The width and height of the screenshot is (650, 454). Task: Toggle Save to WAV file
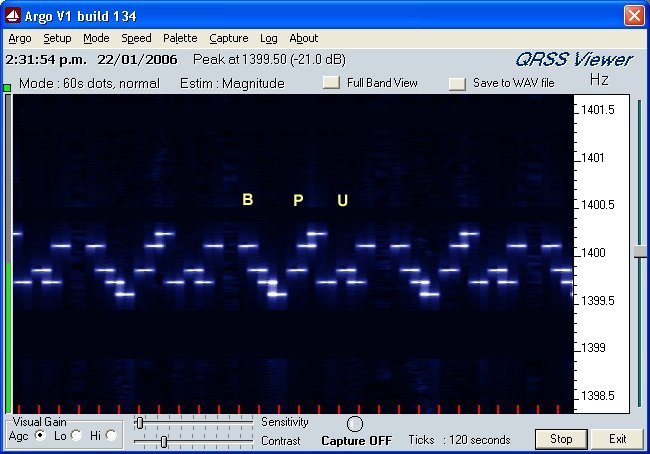457,83
